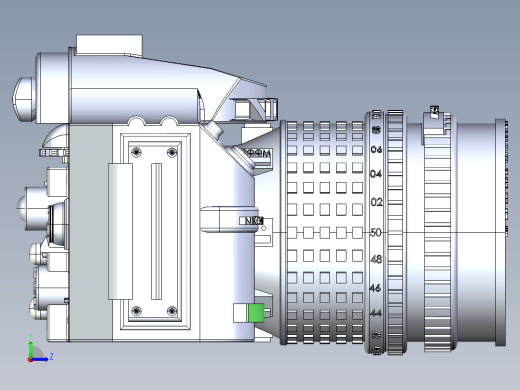Select the round eyepiece at the camera's rear
This screenshot has height=390, width=520.
click(x=24, y=99)
